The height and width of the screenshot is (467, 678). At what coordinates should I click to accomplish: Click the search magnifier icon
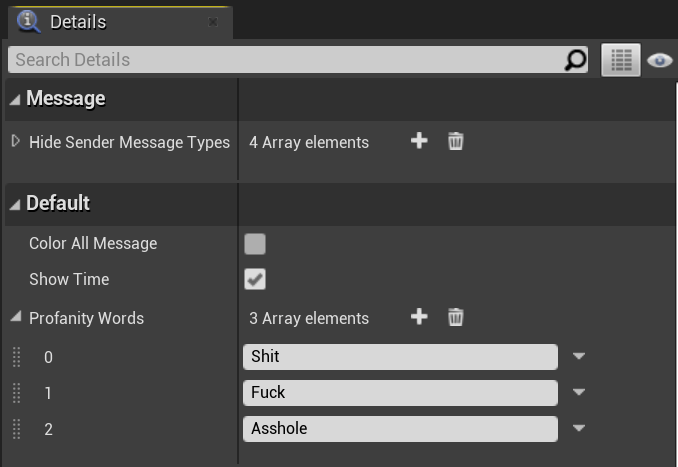click(575, 60)
